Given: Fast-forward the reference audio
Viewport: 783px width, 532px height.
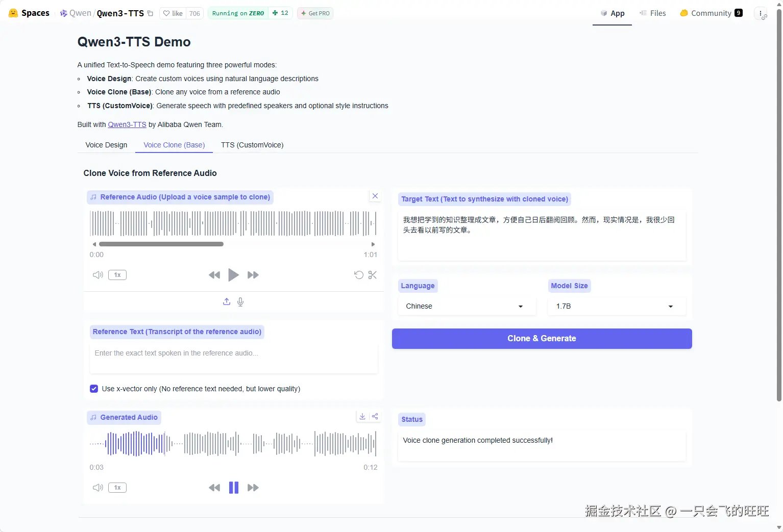Looking at the screenshot, I should coord(253,275).
